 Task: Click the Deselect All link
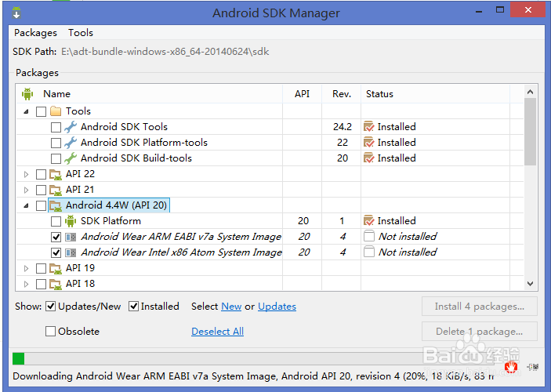tap(217, 332)
